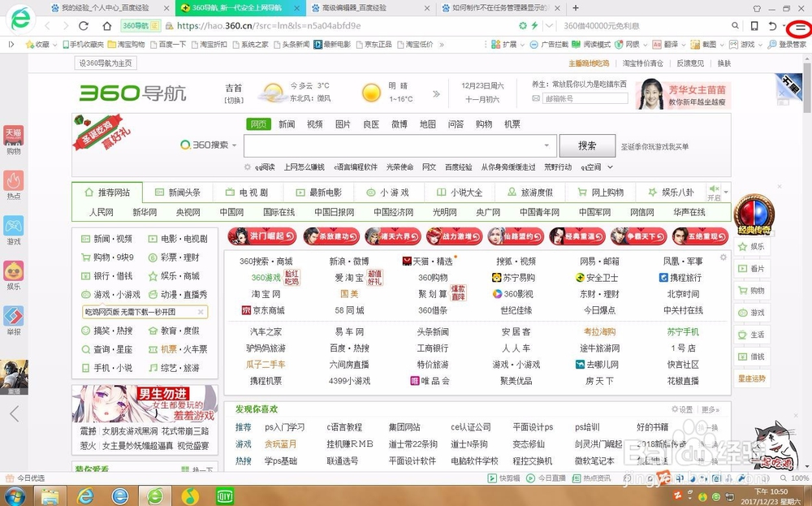Open 扩展 dropdown arrow
812x506 pixels.
[522, 45]
